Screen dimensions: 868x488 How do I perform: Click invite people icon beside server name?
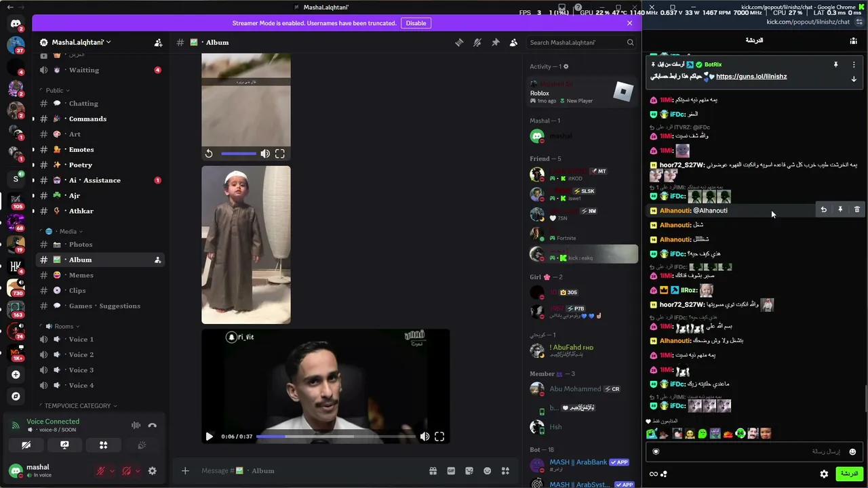click(158, 42)
